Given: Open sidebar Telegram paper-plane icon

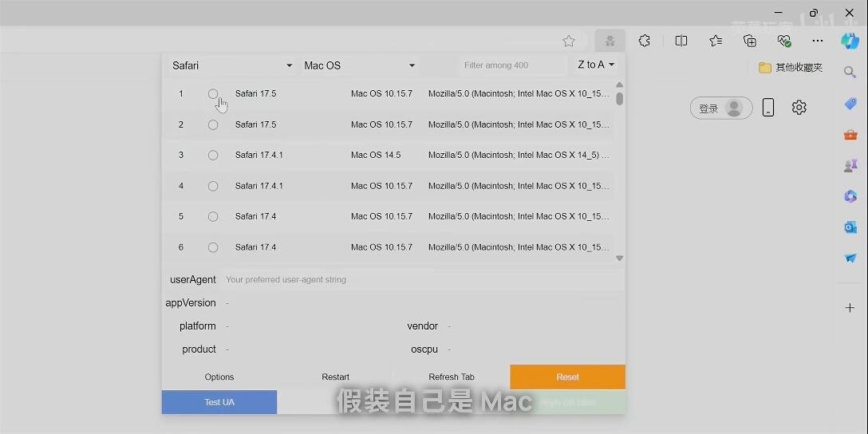Looking at the screenshot, I should click(850, 258).
